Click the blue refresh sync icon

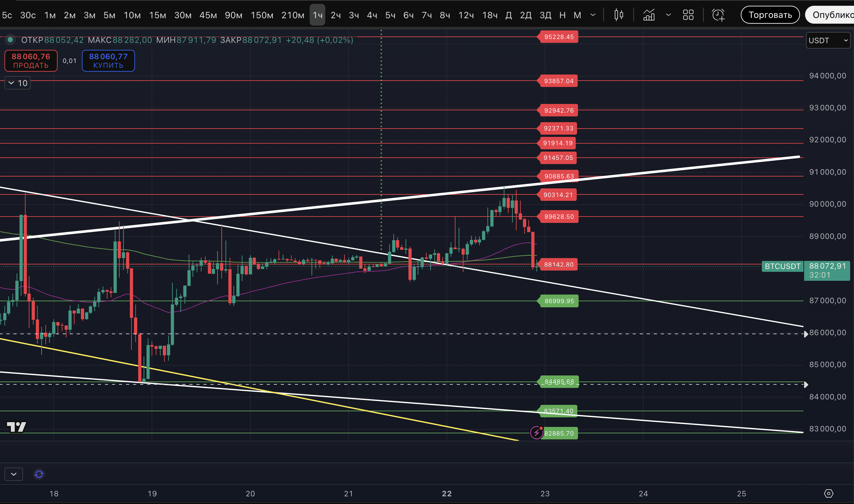coord(39,474)
